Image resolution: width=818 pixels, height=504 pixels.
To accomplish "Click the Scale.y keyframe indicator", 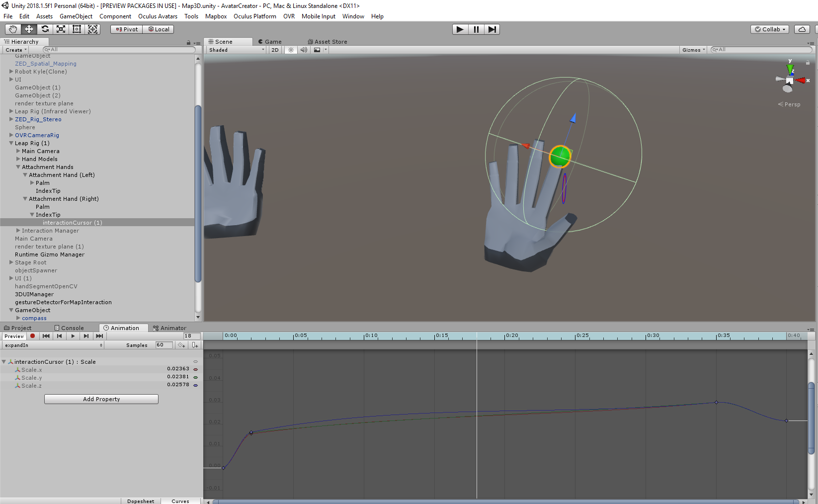I will [195, 377].
